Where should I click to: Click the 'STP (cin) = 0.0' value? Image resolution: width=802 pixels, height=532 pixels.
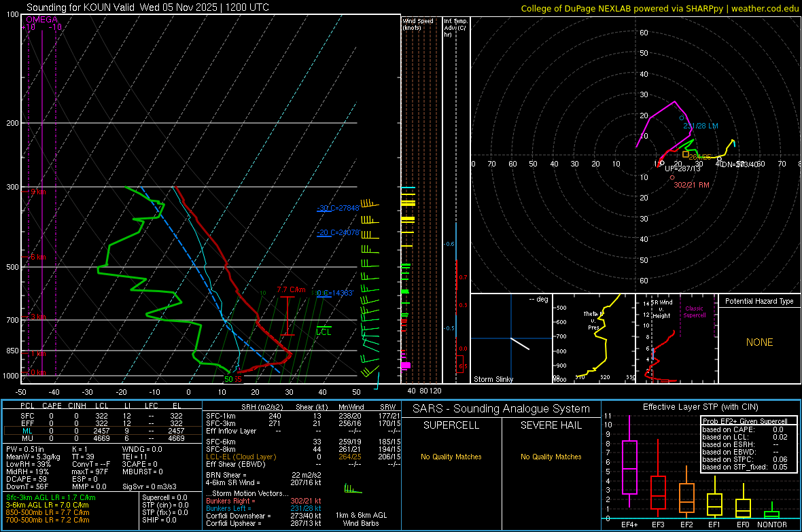[165, 505]
